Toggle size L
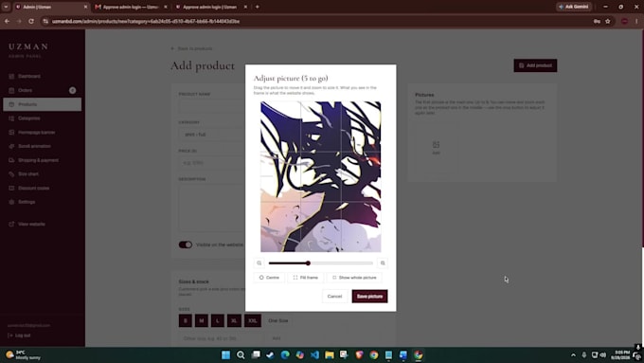 [x=218, y=320]
